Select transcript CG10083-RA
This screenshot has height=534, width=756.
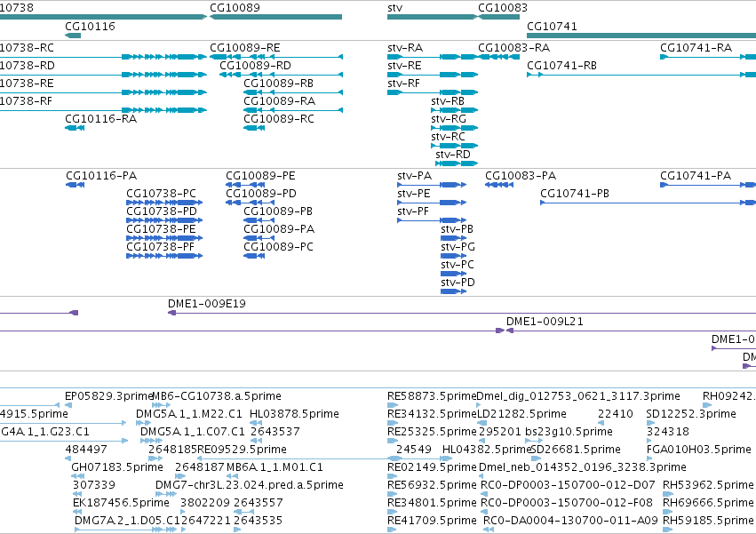498,57
